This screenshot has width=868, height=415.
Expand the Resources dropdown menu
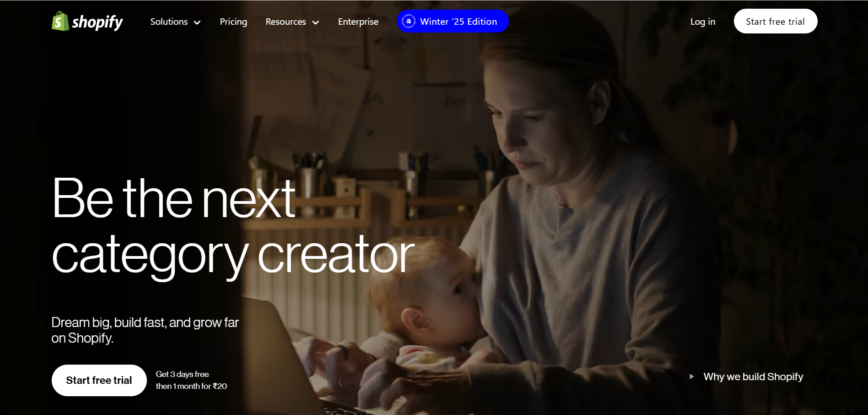(x=292, y=22)
